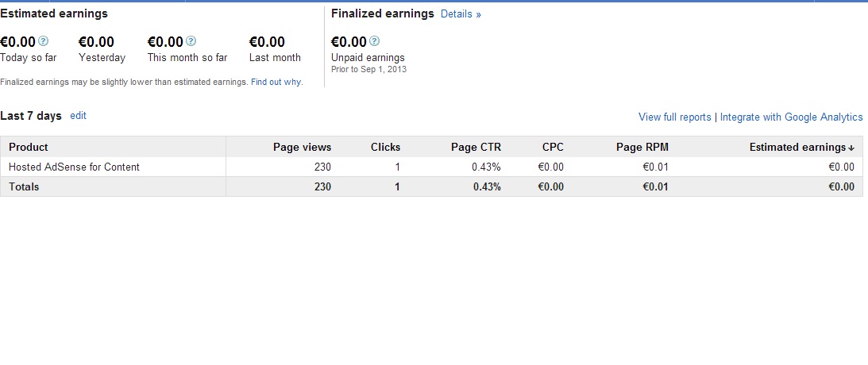
Task: Sort by Page CTR column header
Action: [x=476, y=147]
